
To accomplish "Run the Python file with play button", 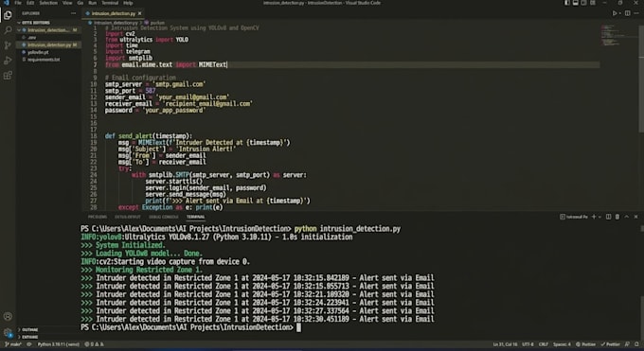I will click(x=615, y=13).
